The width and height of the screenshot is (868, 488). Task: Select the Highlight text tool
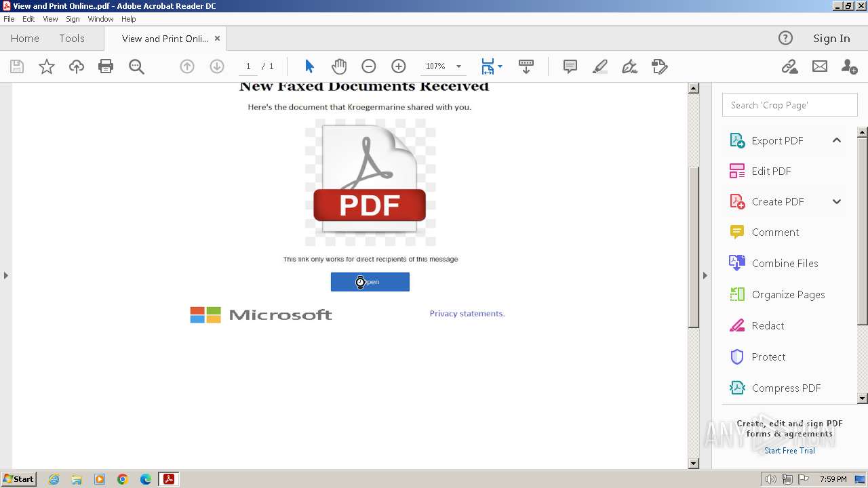click(x=599, y=66)
